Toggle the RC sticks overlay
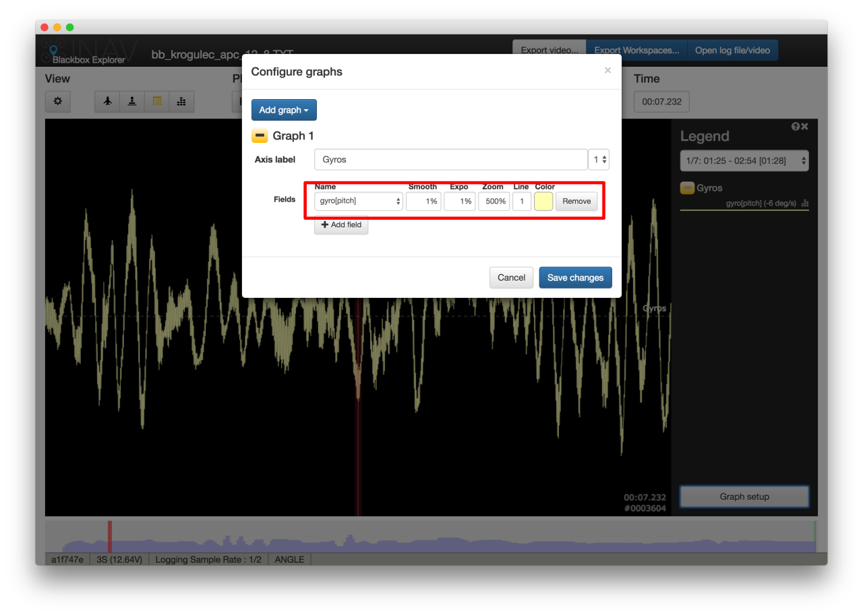 click(x=131, y=101)
